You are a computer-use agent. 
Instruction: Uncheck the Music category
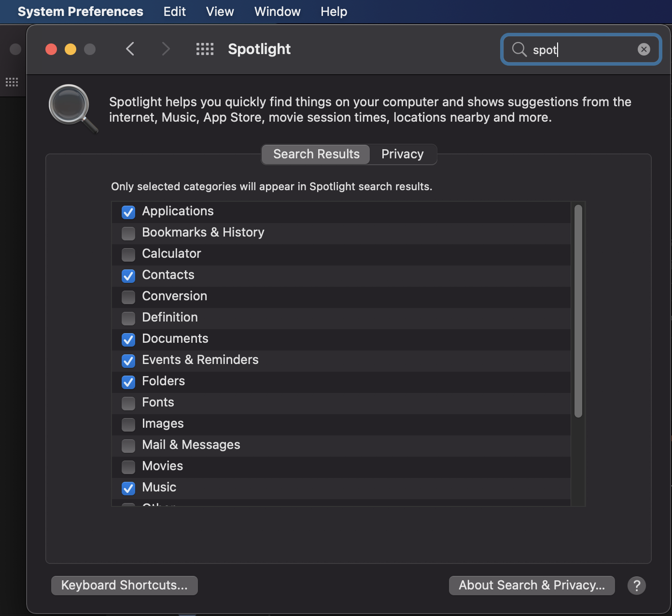tap(128, 488)
